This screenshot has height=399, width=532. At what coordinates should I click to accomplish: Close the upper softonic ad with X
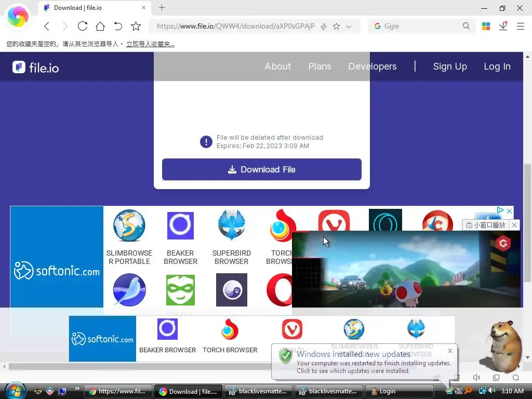tap(509, 211)
